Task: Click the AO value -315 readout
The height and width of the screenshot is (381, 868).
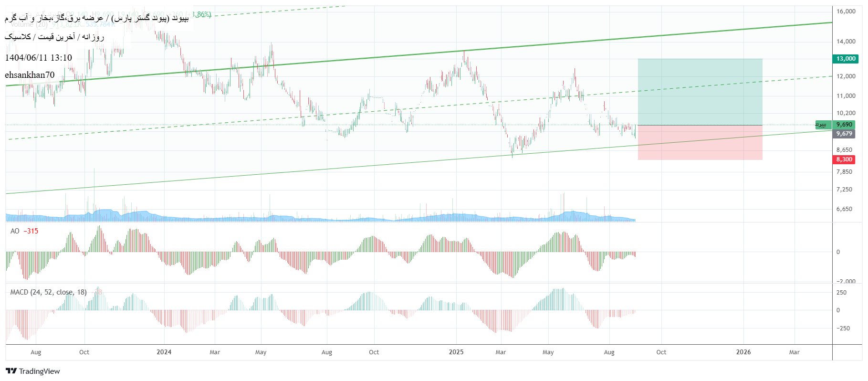Action: [x=31, y=231]
